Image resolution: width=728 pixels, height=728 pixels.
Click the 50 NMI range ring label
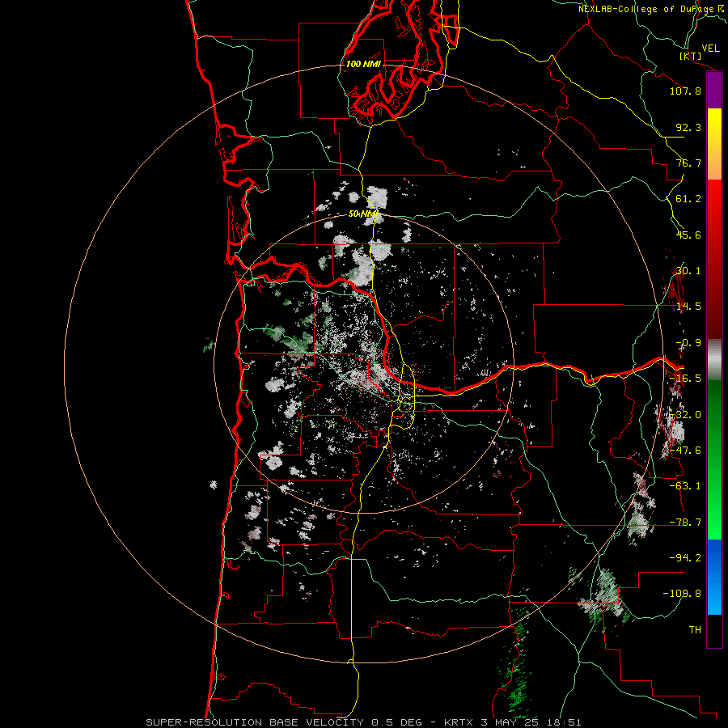[x=363, y=214]
